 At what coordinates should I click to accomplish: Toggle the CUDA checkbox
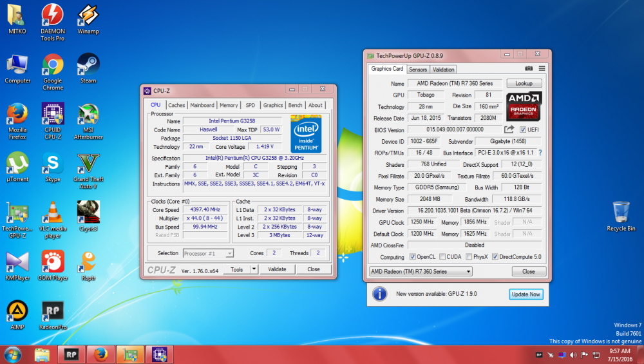click(x=442, y=257)
